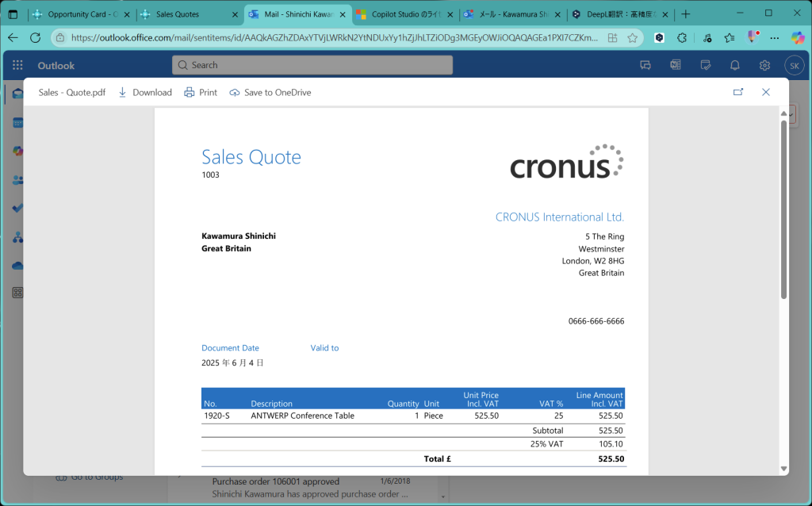Save the attachment to OneDrive
The height and width of the screenshot is (506, 812).
click(270, 92)
